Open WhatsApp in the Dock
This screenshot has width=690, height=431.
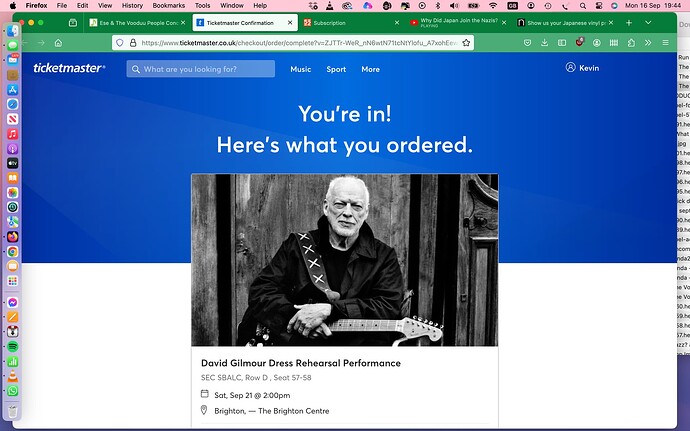pos(13,390)
